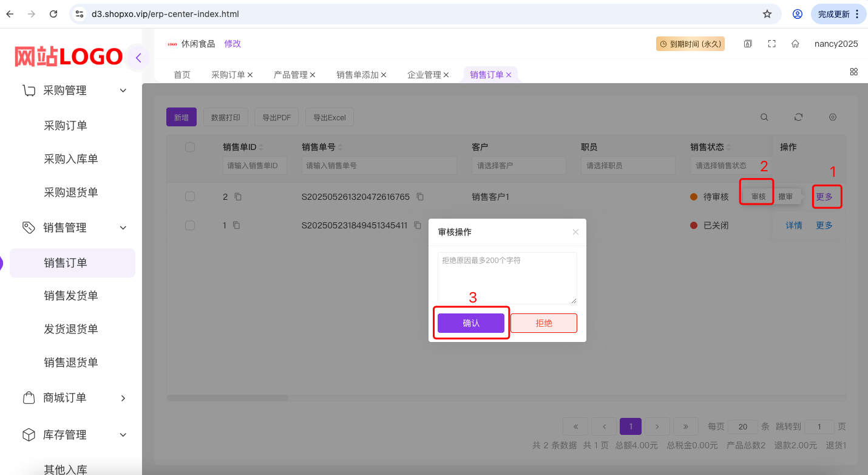Copy order number S202505231849451345411
Viewport: 868px width, 475px height.
418,225
